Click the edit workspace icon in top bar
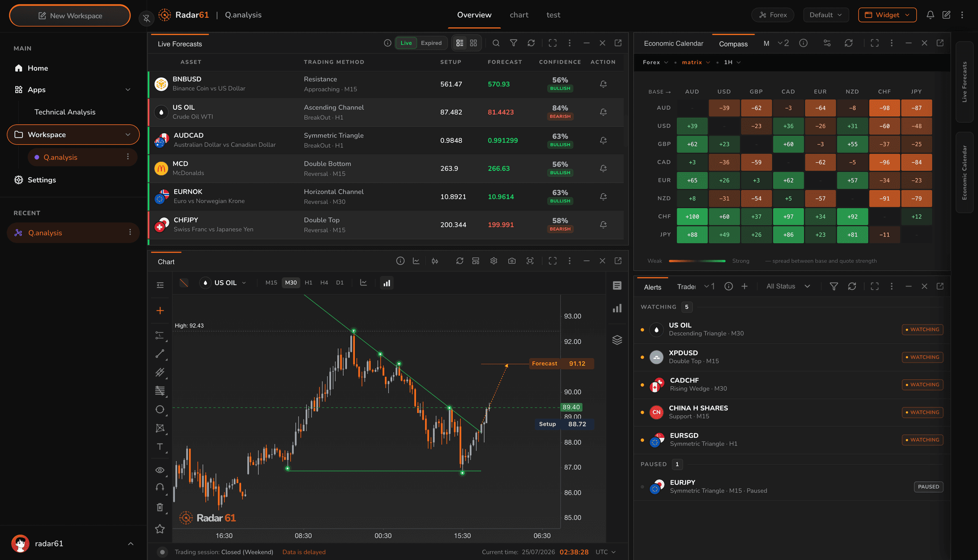 [x=946, y=15]
